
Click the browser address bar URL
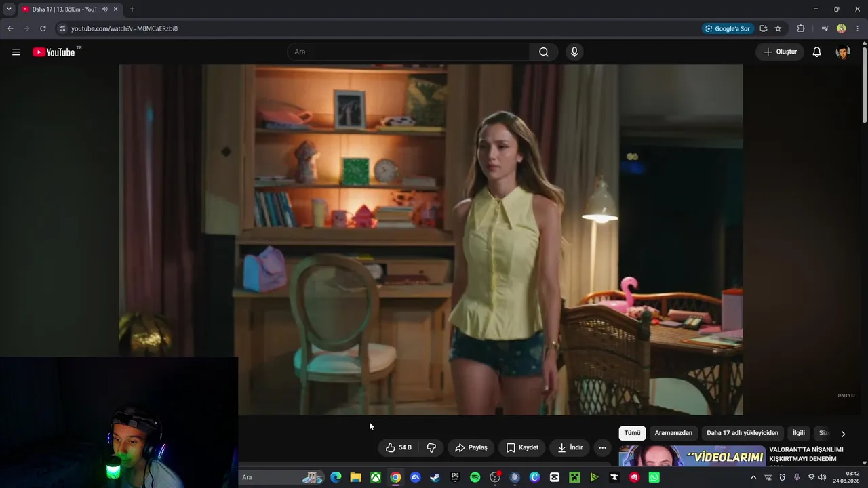click(124, 28)
